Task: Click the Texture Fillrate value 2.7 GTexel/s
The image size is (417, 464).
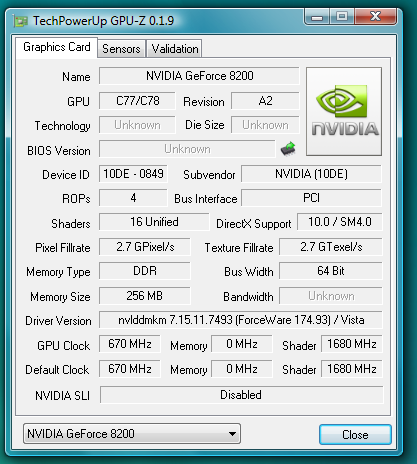Action: pos(331,247)
